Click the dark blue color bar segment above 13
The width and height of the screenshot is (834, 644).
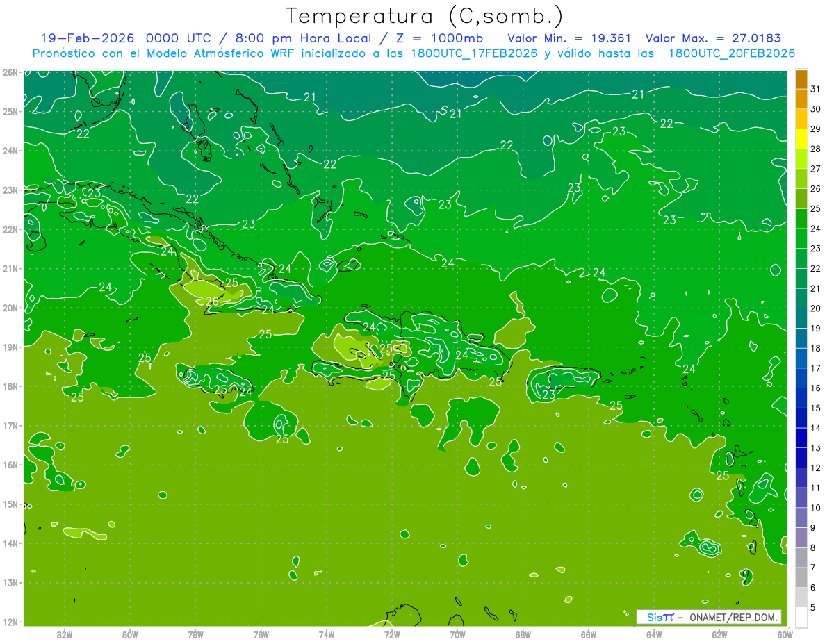[x=801, y=438]
